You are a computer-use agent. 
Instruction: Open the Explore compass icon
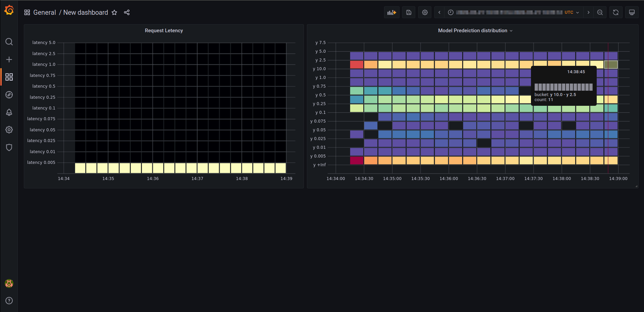(9, 95)
